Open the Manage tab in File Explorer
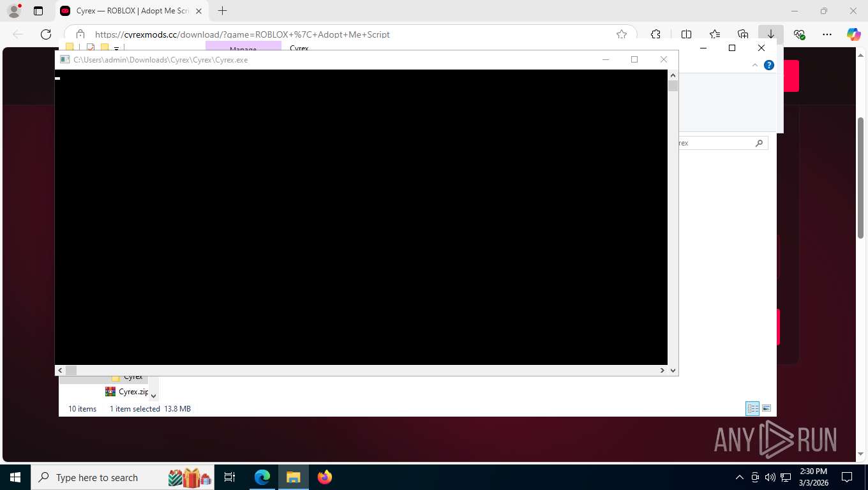868x490 pixels. 243,46
